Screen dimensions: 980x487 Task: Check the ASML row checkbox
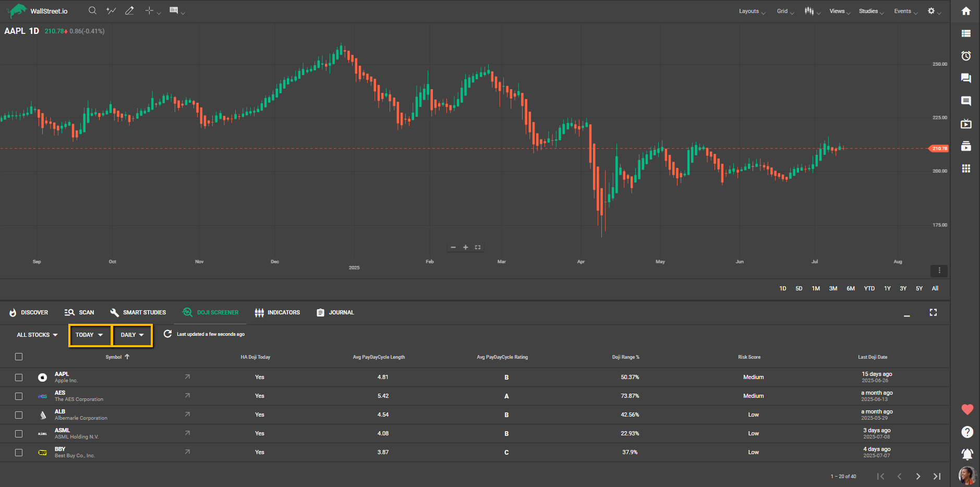click(19, 433)
